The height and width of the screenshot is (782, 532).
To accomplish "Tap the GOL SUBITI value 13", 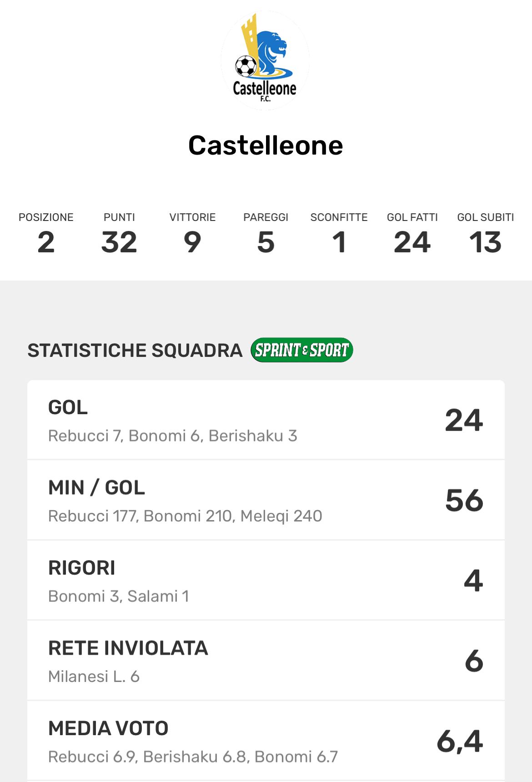I will point(486,242).
